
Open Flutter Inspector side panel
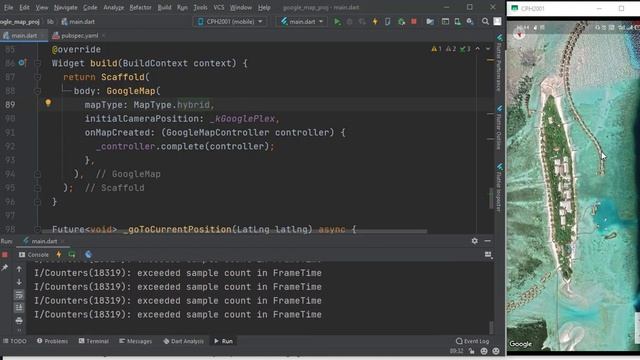tap(499, 188)
